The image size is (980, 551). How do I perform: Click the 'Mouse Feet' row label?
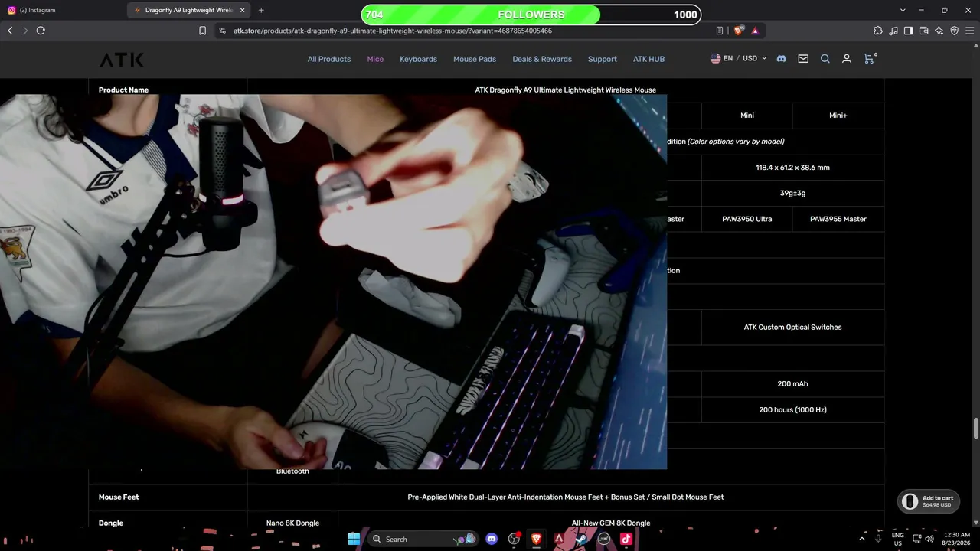click(119, 497)
